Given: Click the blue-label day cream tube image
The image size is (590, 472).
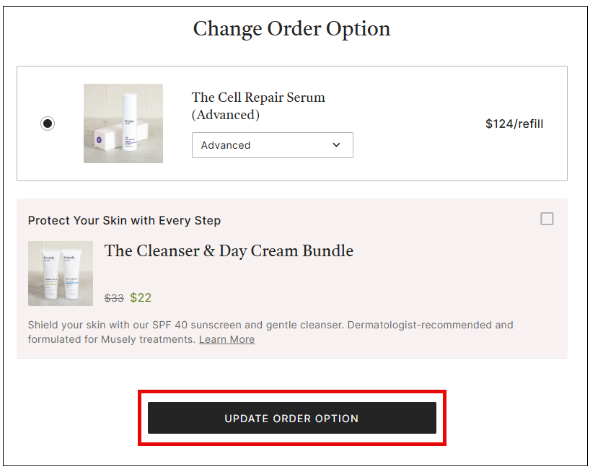Looking at the screenshot, I should tap(71, 274).
